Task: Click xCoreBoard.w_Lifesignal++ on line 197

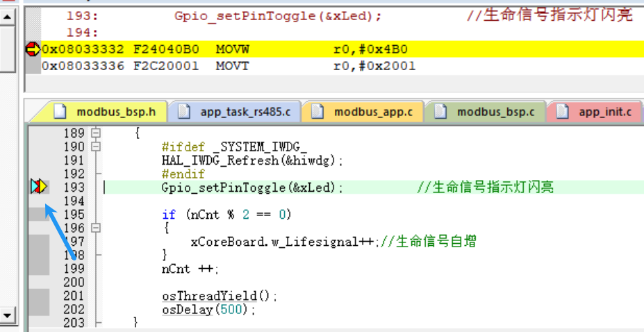Action: [285, 241]
